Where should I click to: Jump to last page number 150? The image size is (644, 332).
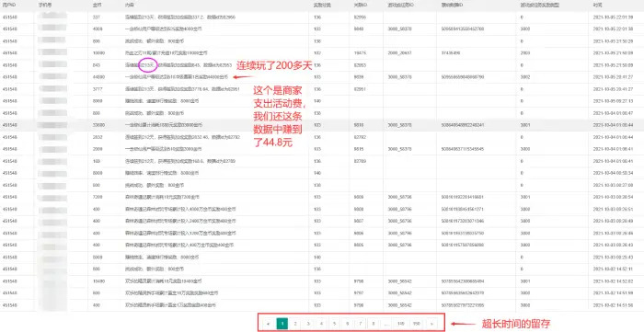coord(417,324)
